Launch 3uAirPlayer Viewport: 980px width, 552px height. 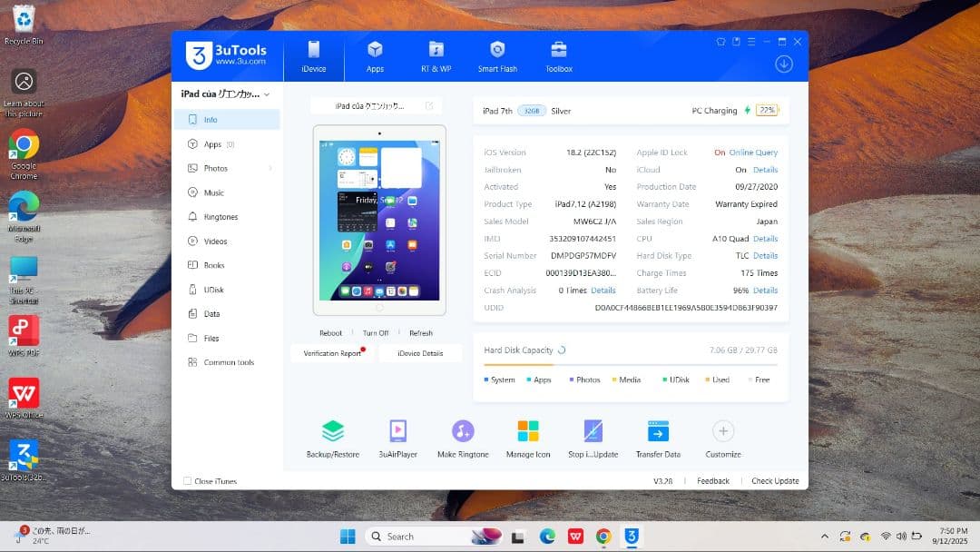click(398, 437)
